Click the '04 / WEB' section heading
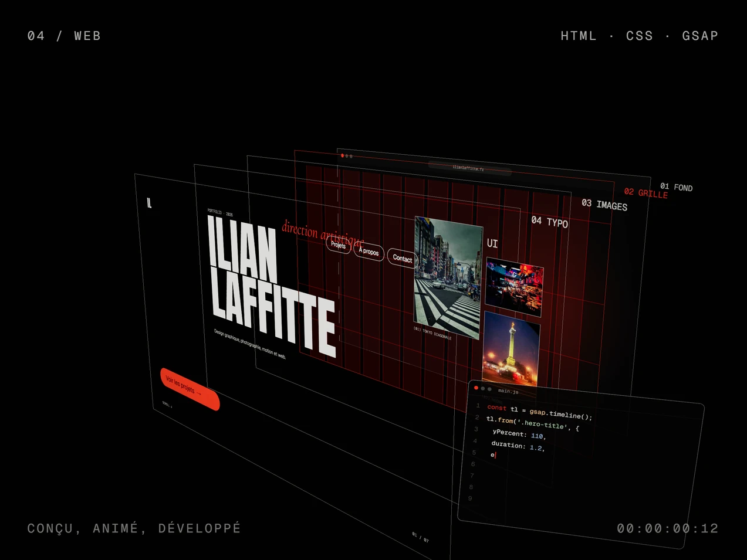The image size is (747, 560). click(x=65, y=36)
